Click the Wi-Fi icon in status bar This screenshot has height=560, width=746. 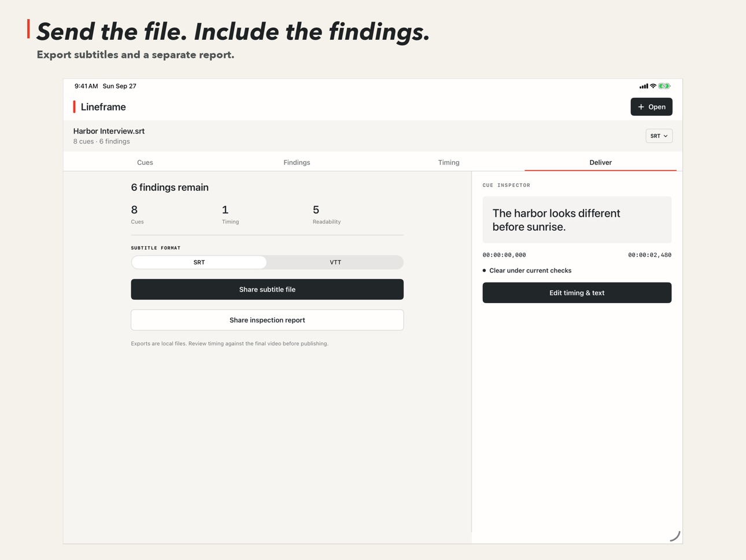pyautogui.click(x=653, y=86)
